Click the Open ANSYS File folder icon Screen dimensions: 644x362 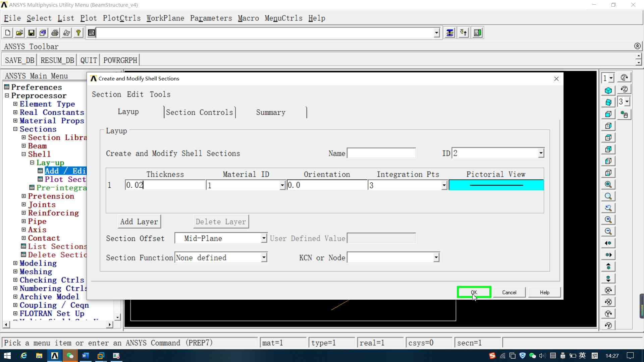tap(19, 33)
